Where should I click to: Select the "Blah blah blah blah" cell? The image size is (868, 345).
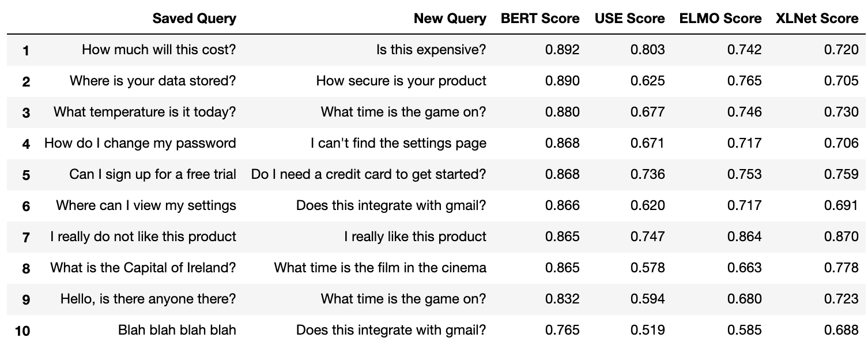pyautogui.click(x=177, y=330)
